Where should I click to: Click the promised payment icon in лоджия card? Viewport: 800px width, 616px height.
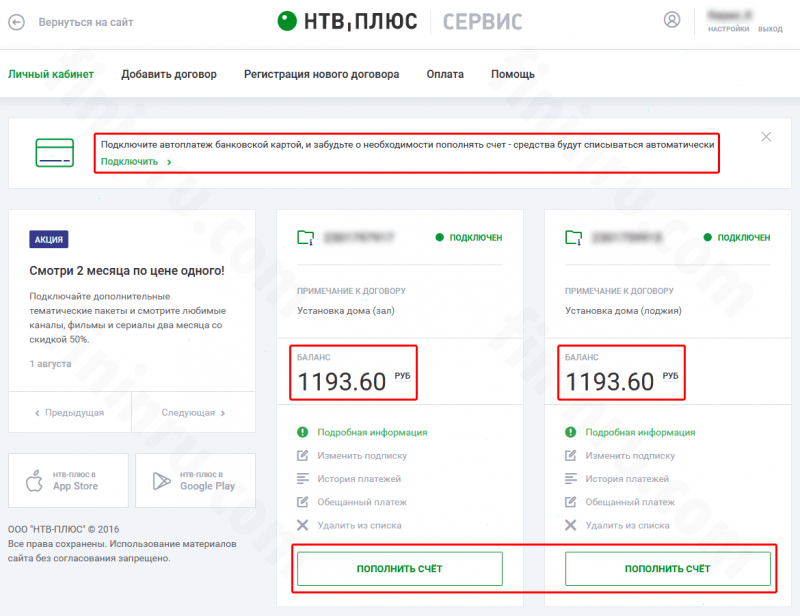[x=570, y=502]
